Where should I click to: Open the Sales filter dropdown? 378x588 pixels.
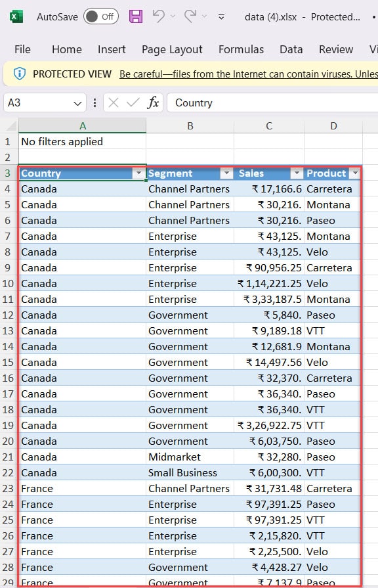click(297, 173)
